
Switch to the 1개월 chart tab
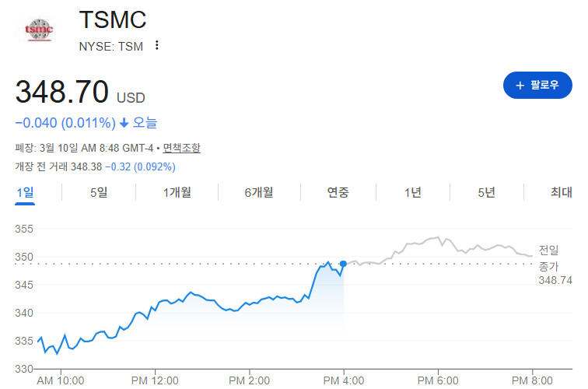(177, 192)
